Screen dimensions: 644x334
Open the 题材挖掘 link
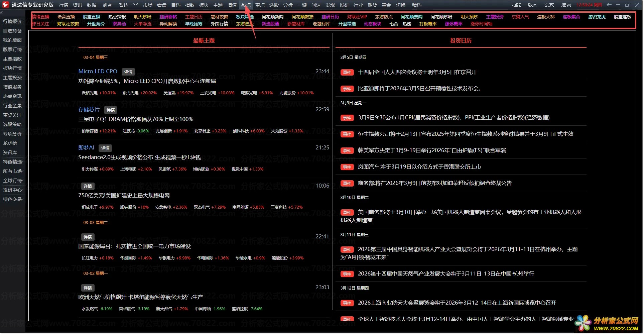click(219, 17)
